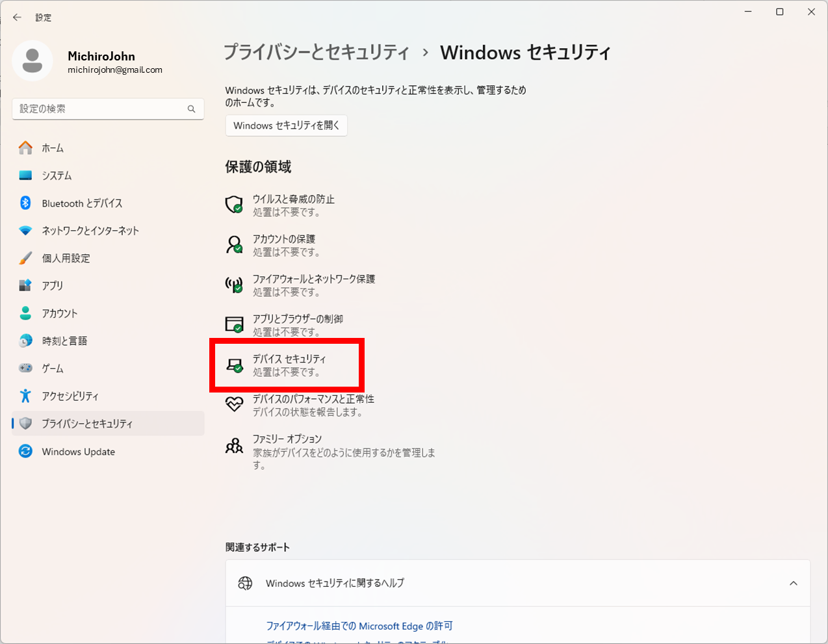Image resolution: width=828 pixels, height=644 pixels.
Task: Open 個人用設定 category
Action: coord(108,258)
